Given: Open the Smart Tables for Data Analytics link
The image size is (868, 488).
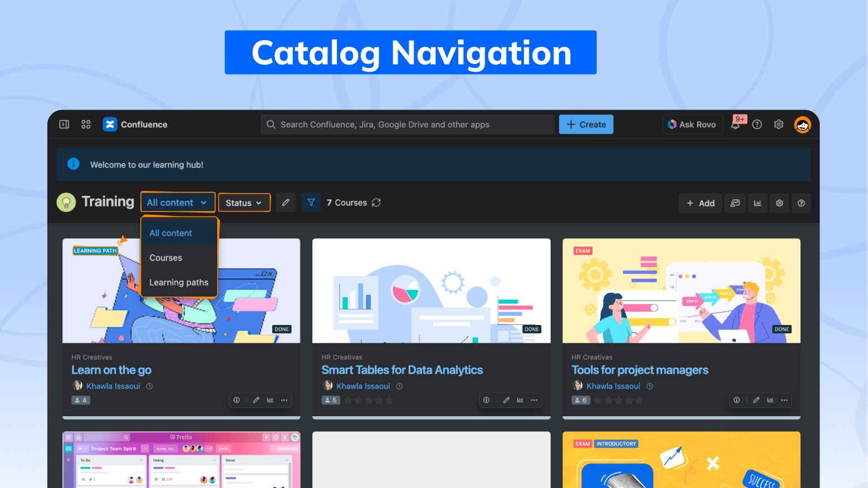Looking at the screenshot, I should pyautogui.click(x=402, y=370).
